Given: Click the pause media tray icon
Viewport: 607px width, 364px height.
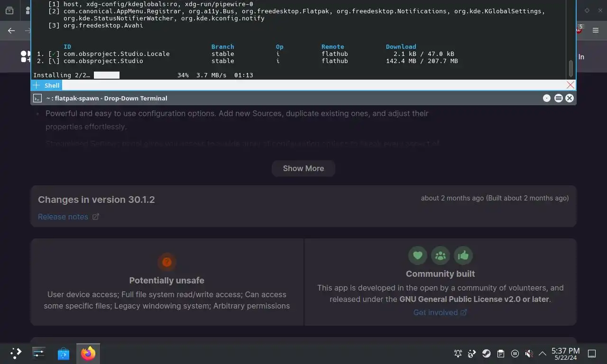Looking at the screenshot, I should pos(515,354).
